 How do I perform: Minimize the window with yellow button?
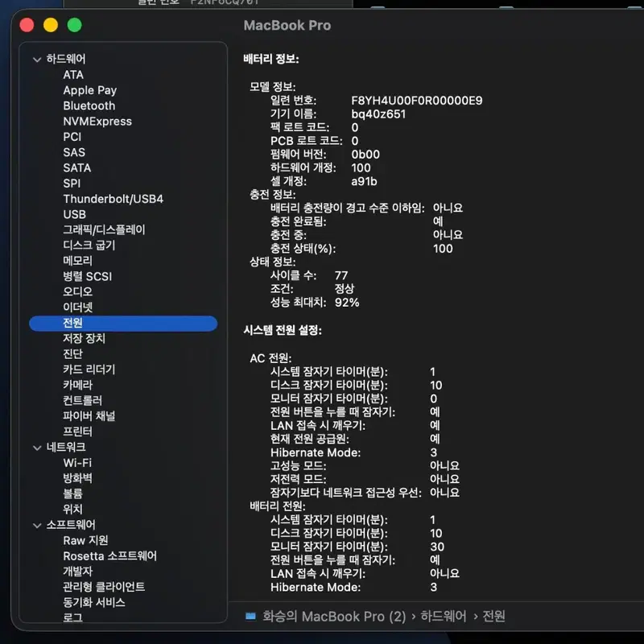[x=51, y=25]
